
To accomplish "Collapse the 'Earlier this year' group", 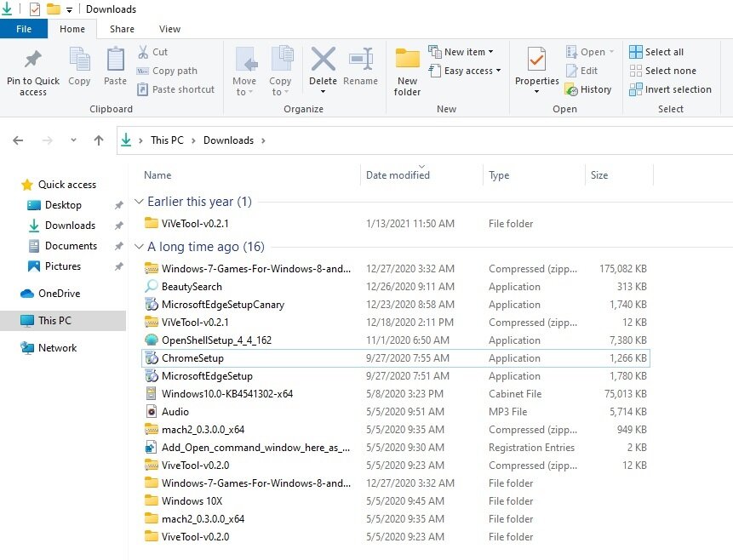I will tap(140, 203).
